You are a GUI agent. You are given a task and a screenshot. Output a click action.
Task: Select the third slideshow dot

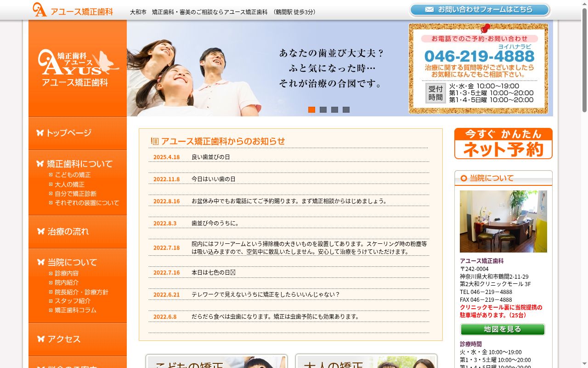(x=334, y=109)
